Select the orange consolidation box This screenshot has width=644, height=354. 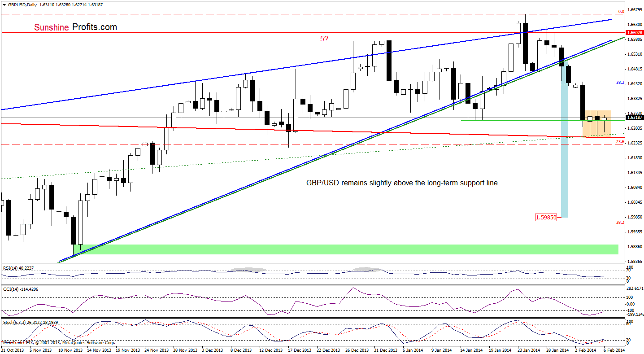[x=596, y=124]
